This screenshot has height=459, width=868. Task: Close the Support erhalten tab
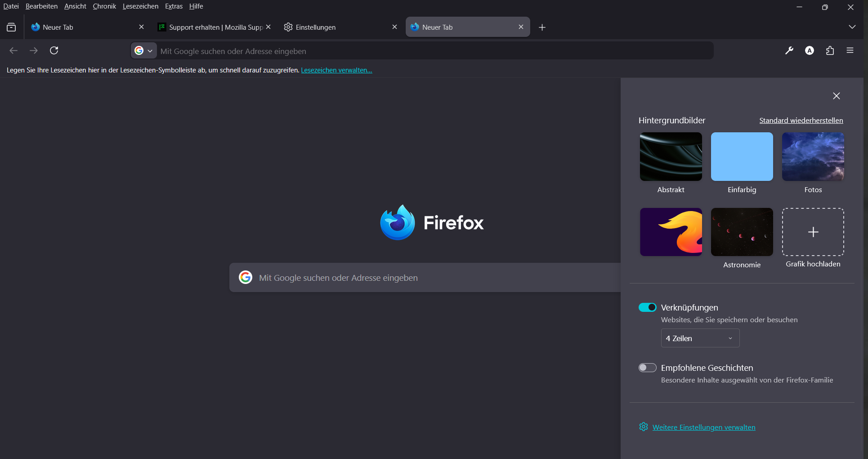[x=268, y=27]
